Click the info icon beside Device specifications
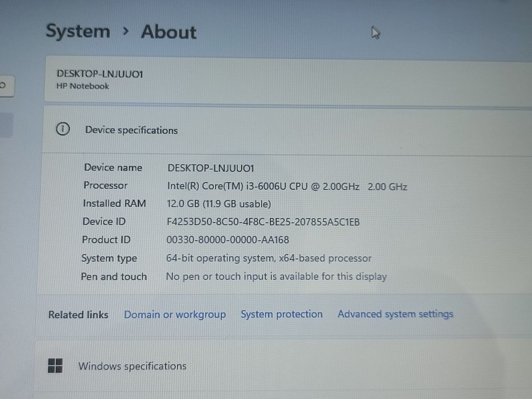Screen dimensions: 532x399 click(63, 129)
